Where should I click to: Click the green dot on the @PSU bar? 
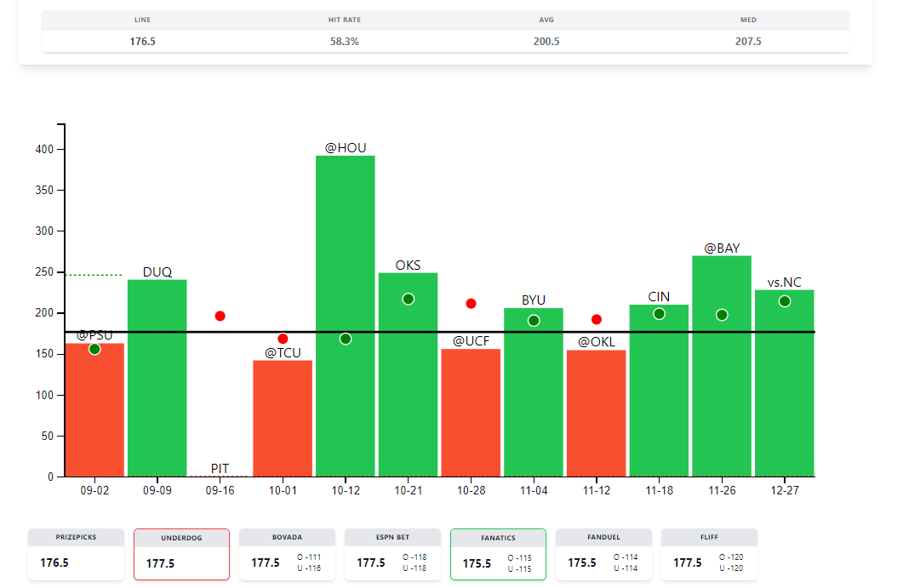(95, 349)
